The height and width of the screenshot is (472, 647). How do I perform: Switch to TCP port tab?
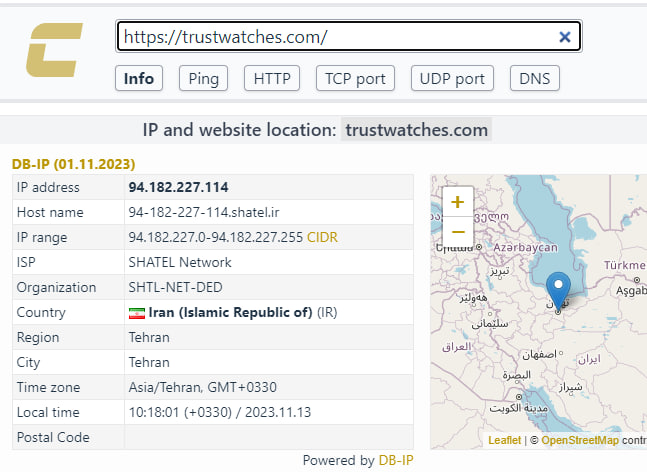pos(355,78)
